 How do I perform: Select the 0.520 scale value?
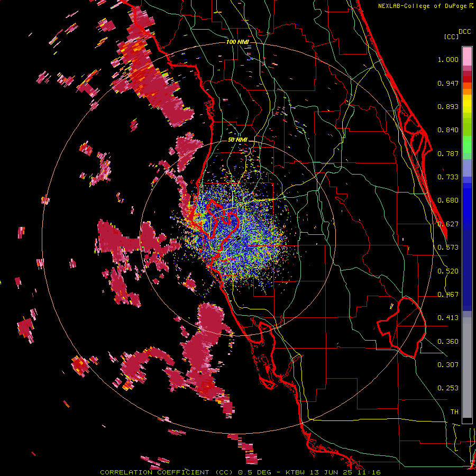click(x=448, y=271)
